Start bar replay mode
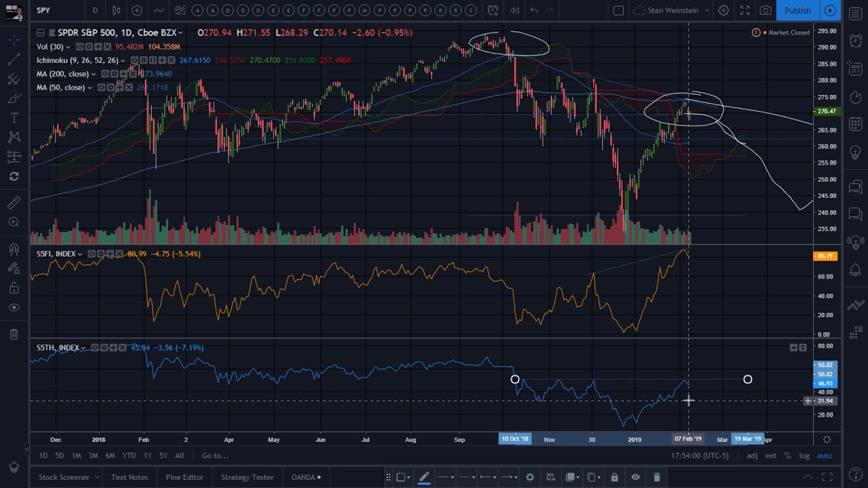This screenshot has width=868, height=488. [x=515, y=10]
